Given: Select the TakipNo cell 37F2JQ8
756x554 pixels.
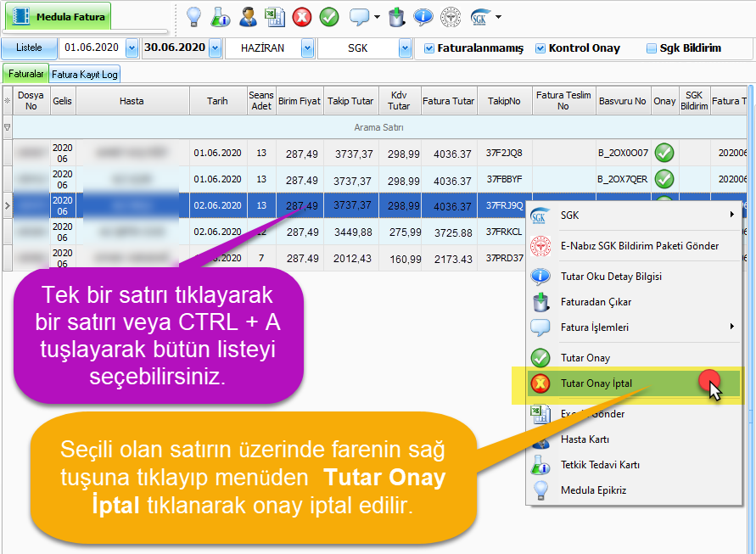Looking at the screenshot, I should pos(504,153).
